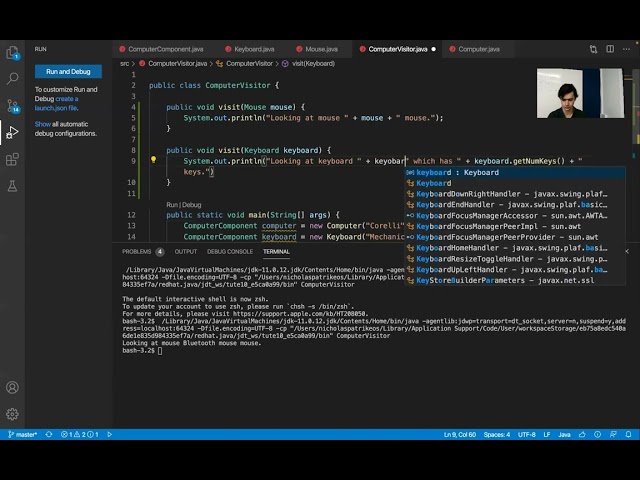Viewport: 640px width, 480px height.
Task: Click the Run and Debug button
Action: pyautogui.click(x=67, y=72)
